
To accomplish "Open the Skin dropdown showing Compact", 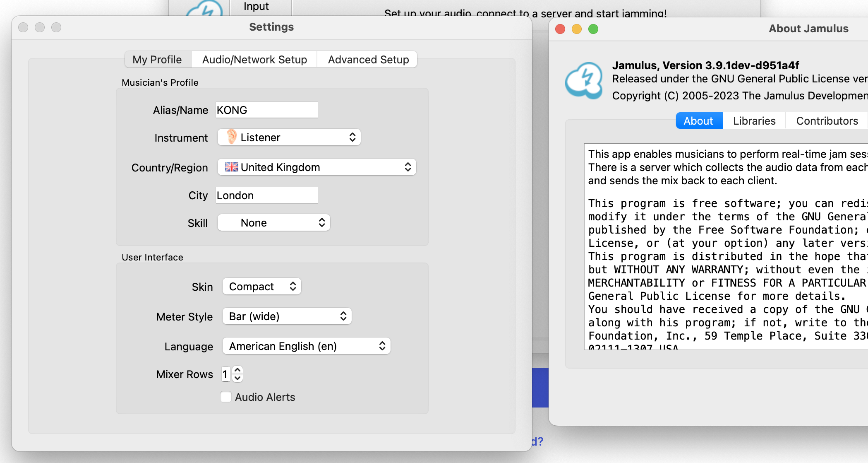I will click(x=261, y=286).
